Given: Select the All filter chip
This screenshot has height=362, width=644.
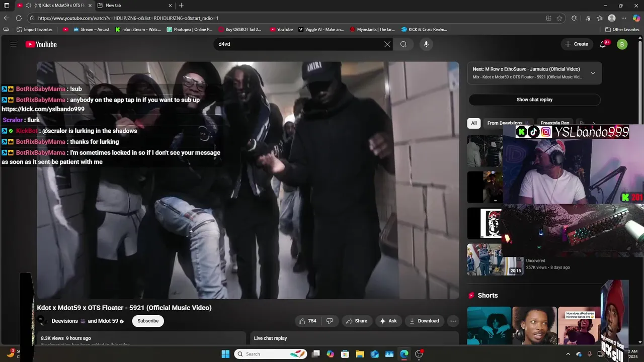Looking at the screenshot, I should 473,123.
